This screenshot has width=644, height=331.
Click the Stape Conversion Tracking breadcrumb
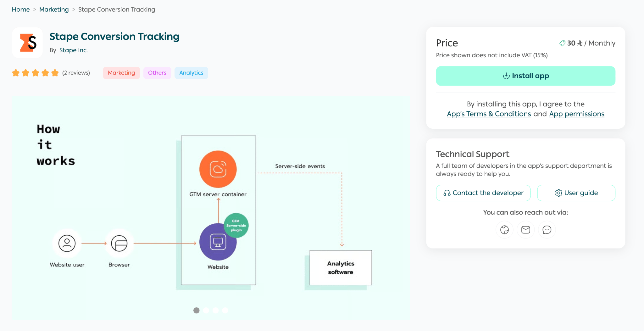[x=117, y=9]
